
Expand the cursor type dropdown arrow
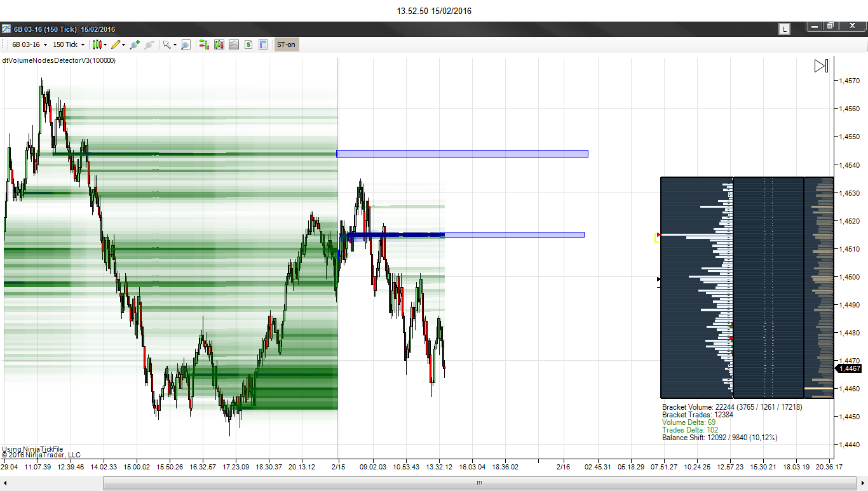pyautogui.click(x=175, y=45)
